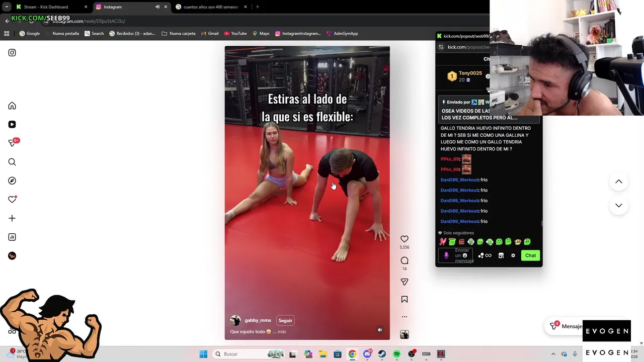Go to next reel with down chevron

[x=619, y=206]
